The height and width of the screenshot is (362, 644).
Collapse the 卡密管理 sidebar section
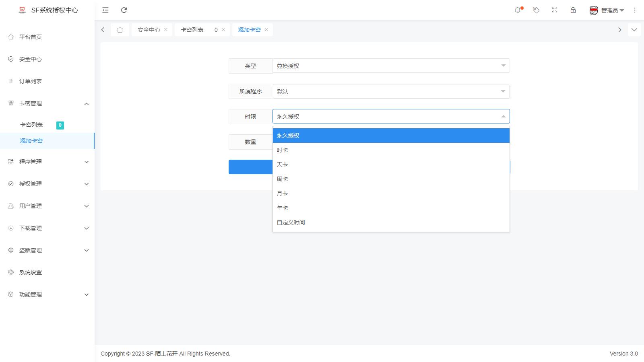47,103
